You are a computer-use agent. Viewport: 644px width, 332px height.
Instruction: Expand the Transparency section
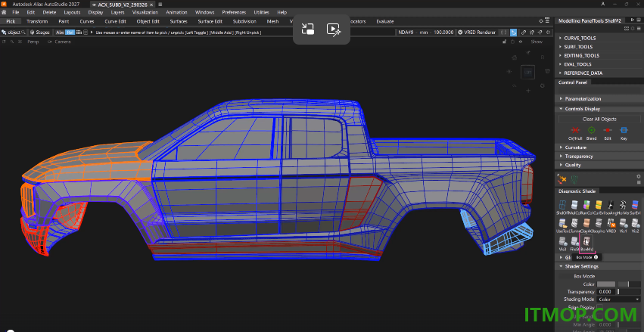[x=599, y=156]
